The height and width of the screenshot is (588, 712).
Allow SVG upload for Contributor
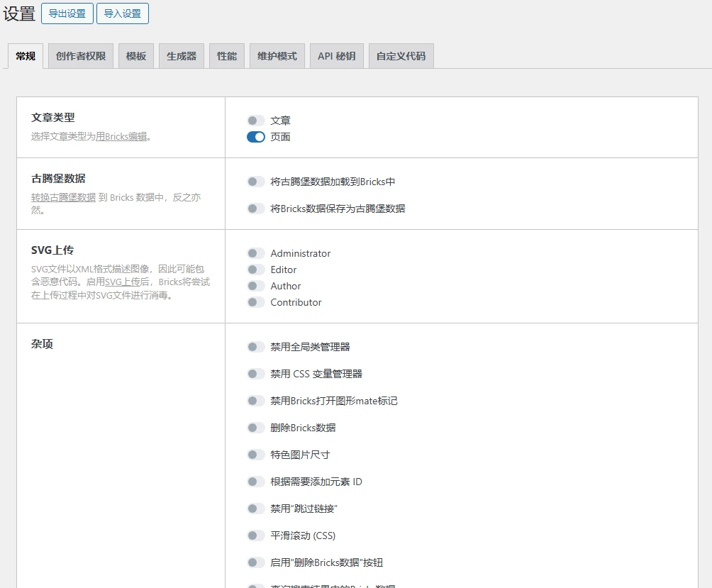pos(255,302)
